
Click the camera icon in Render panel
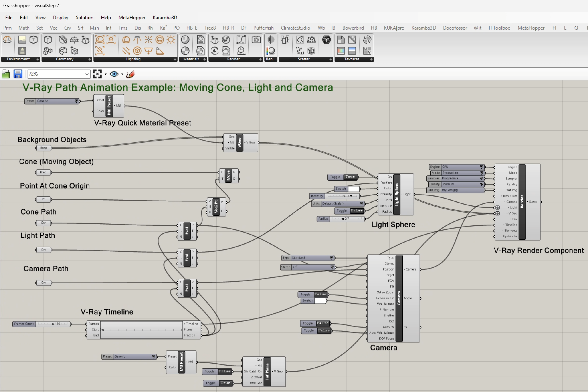coord(256,40)
